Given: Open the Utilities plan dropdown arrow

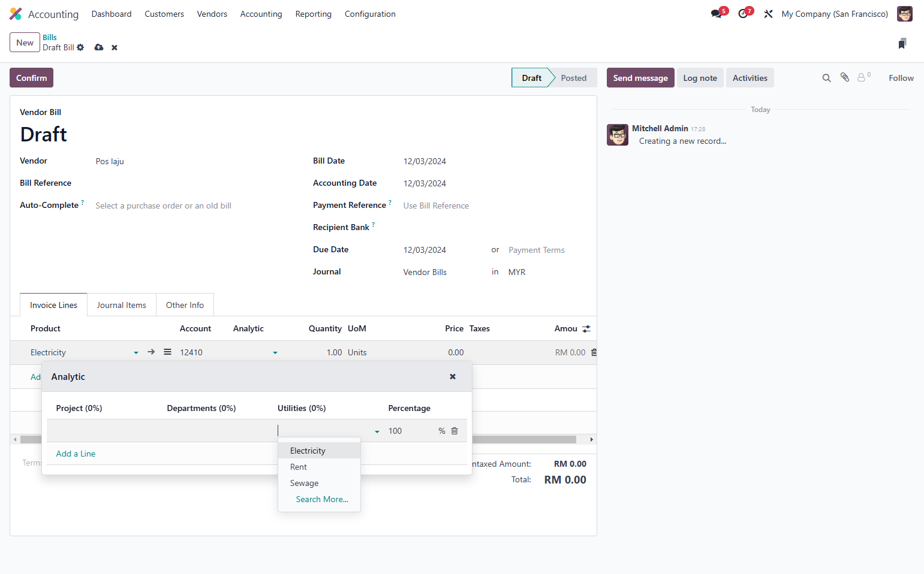Looking at the screenshot, I should point(377,431).
